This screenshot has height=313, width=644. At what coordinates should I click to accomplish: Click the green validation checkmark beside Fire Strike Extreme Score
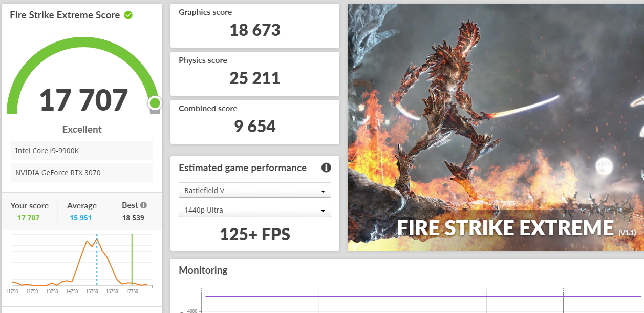128,15
